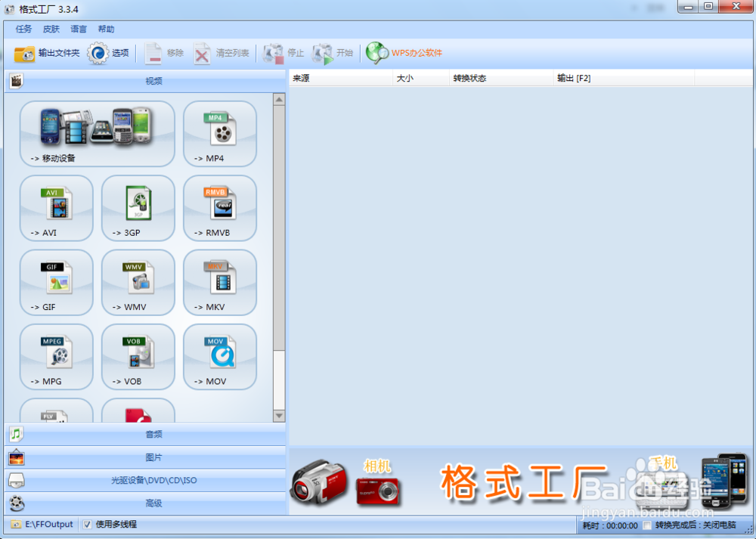Screen dimensions: 756x539
Task: Collapse the 视频 video section header
Action: [x=145, y=81]
